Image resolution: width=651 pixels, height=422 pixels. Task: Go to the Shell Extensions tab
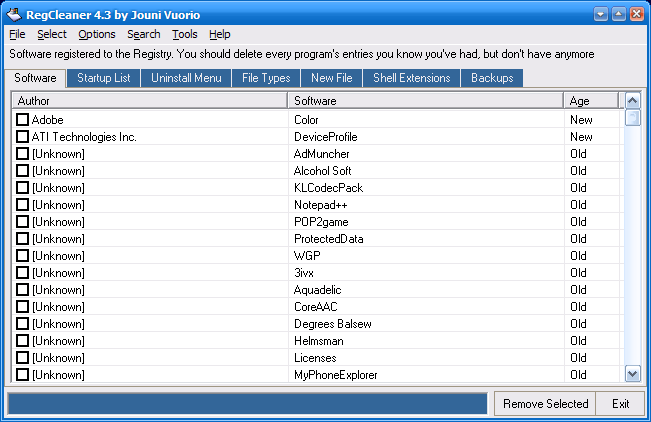[x=411, y=78]
